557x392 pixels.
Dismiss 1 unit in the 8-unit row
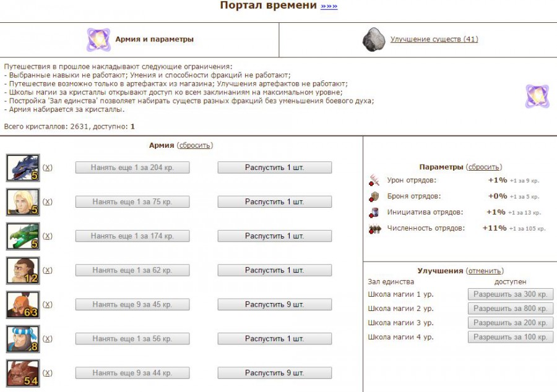point(275,338)
